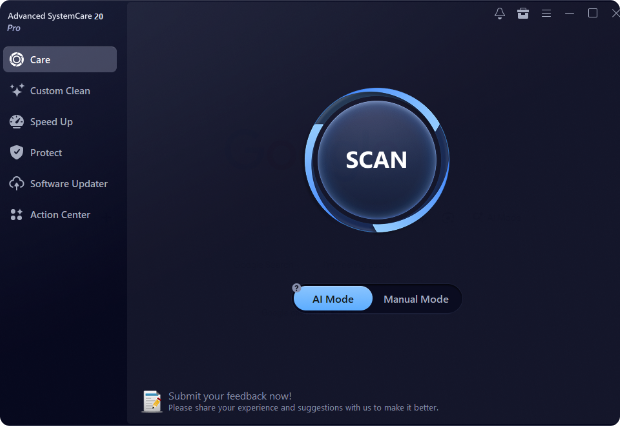Click the Protect shield icon
The height and width of the screenshot is (426, 620).
point(17,152)
